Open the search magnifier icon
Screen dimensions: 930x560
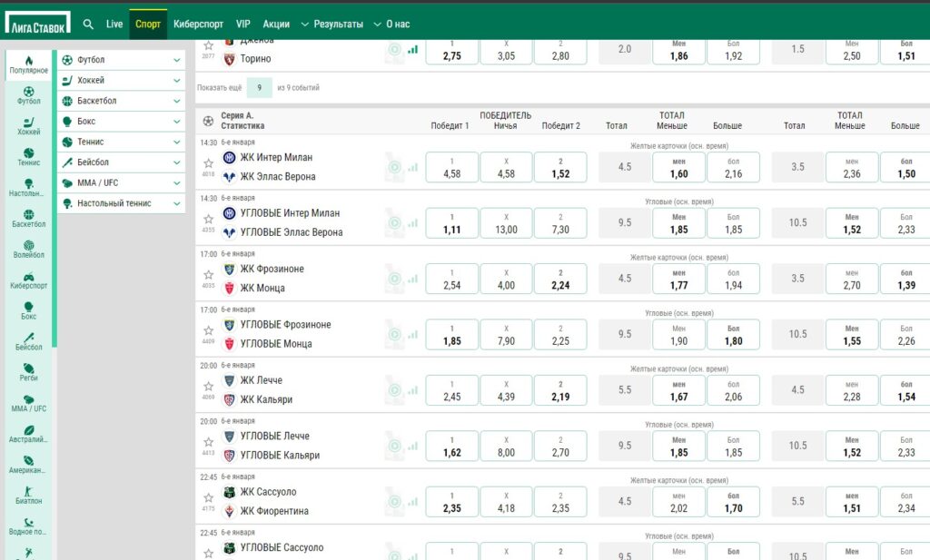pyautogui.click(x=88, y=25)
